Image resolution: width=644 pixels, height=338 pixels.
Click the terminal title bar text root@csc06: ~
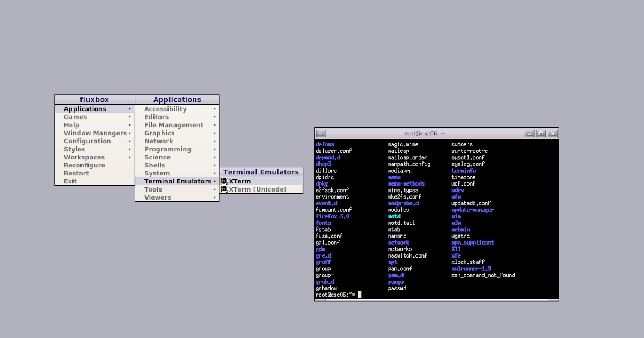pos(425,134)
